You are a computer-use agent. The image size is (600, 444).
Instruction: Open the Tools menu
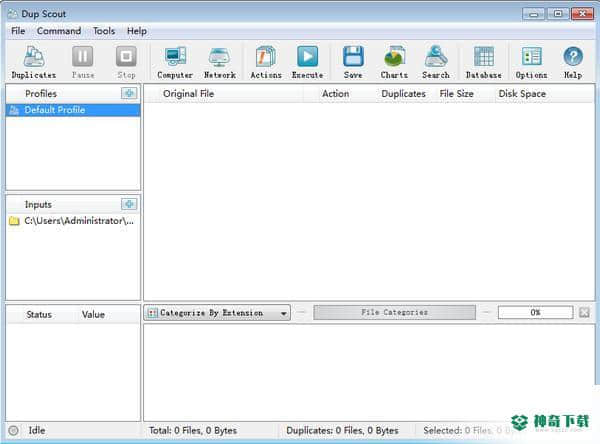[104, 31]
